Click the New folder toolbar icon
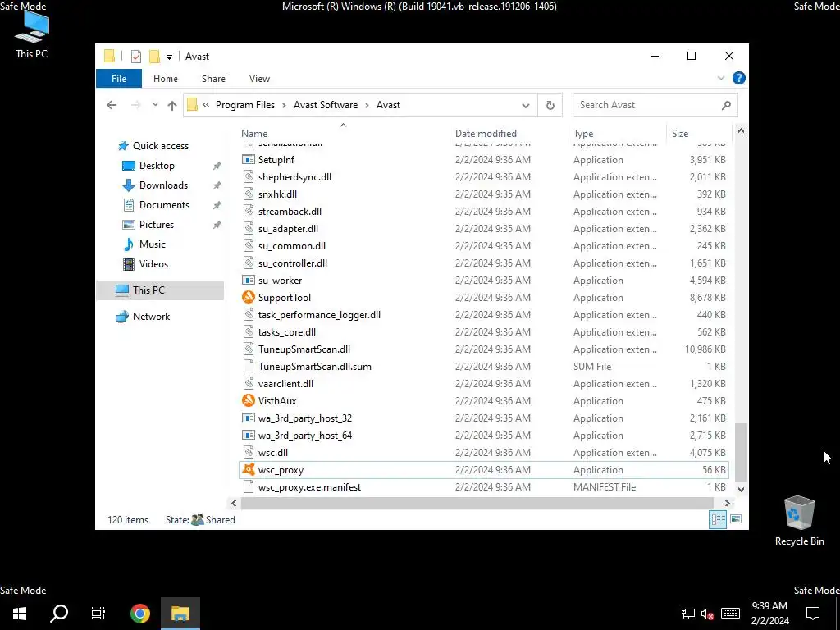The image size is (840, 630). [x=154, y=57]
